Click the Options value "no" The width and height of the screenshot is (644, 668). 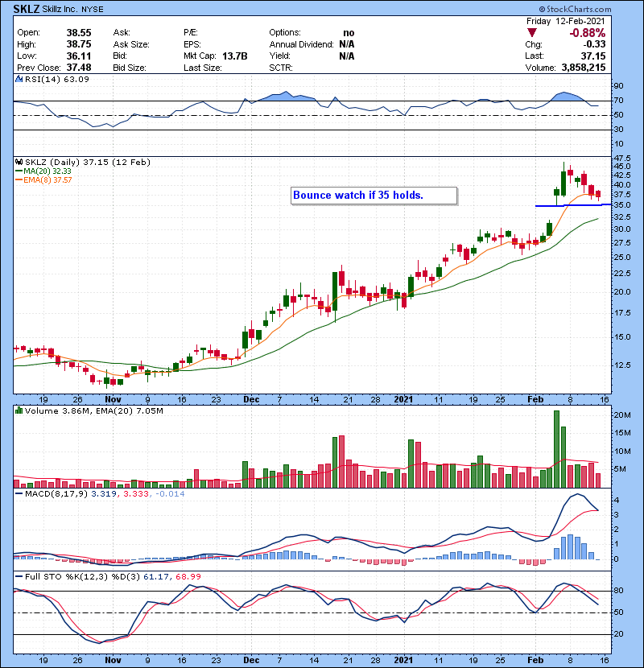pos(349,33)
